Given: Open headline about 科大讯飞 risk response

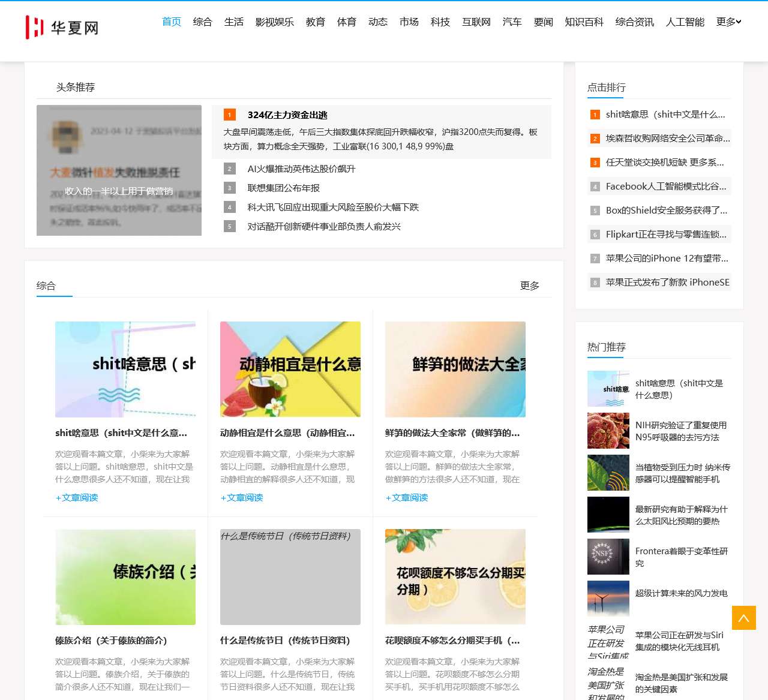Looking at the screenshot, I should coord(334,207).
